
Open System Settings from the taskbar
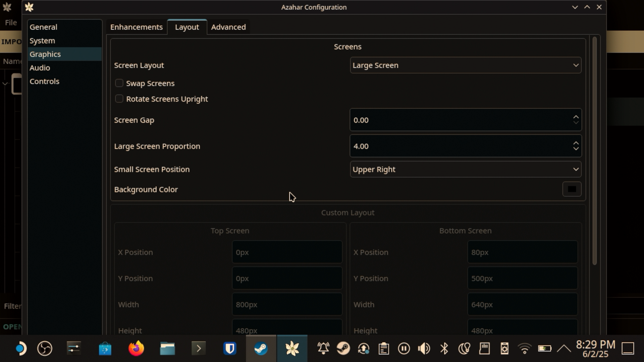tap(74, 349)
